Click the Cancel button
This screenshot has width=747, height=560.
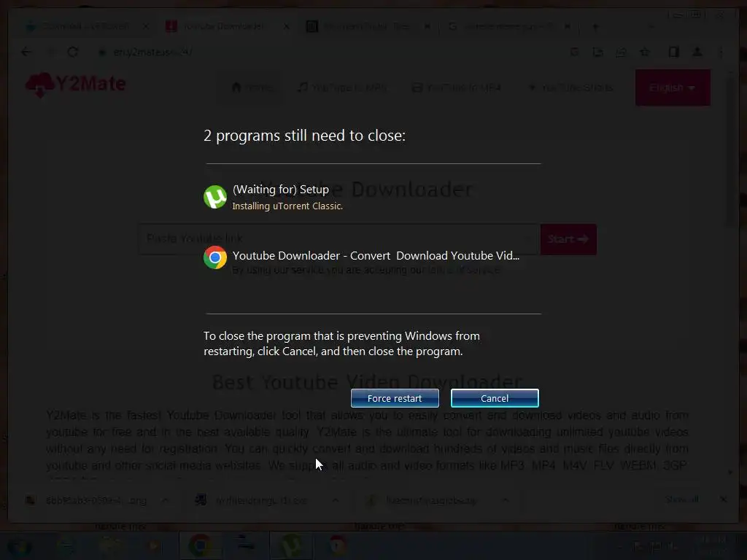[x=495, y=398]
